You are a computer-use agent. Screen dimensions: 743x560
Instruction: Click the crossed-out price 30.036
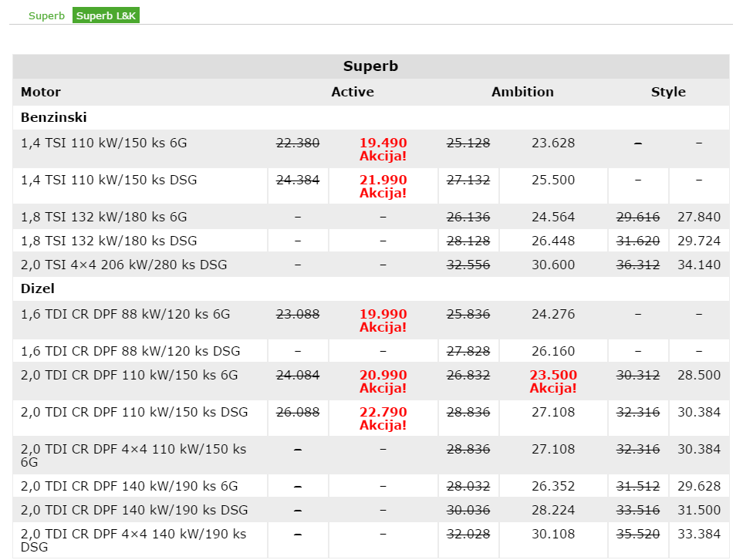[468, 510]
